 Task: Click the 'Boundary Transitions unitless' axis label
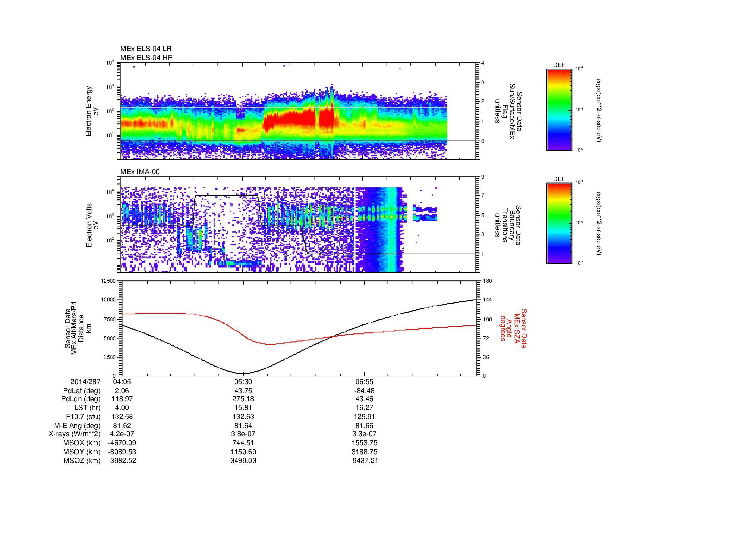pos(507,225)
